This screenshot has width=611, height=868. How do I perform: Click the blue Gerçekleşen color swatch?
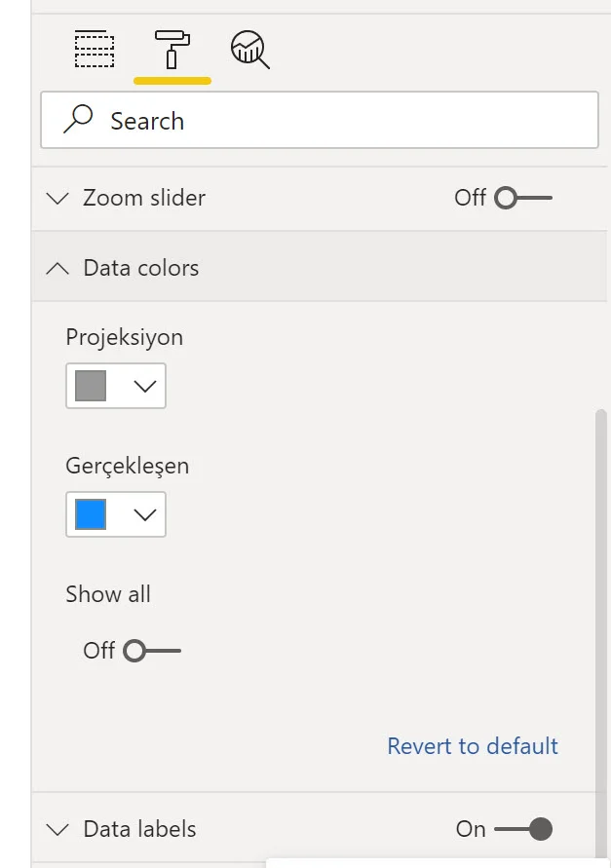pos(91,514)
